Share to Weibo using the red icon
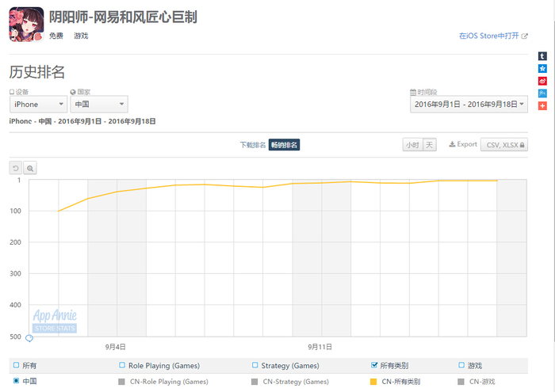The height and width of the screenshot is (392, 555). [542, 81]
